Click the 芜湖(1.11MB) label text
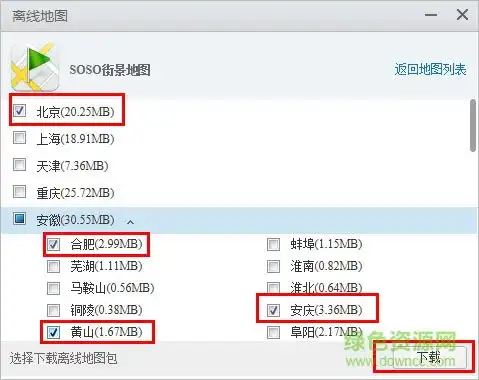 106,266
